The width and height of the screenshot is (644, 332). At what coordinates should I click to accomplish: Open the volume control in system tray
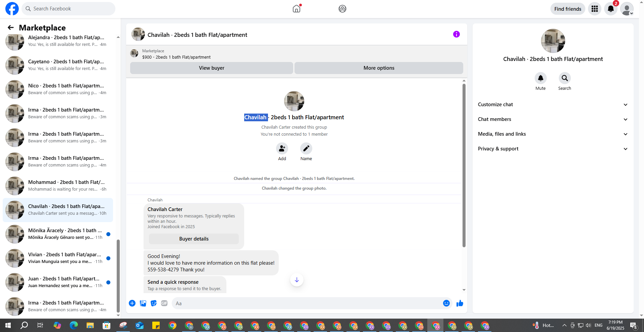(588, 325)
